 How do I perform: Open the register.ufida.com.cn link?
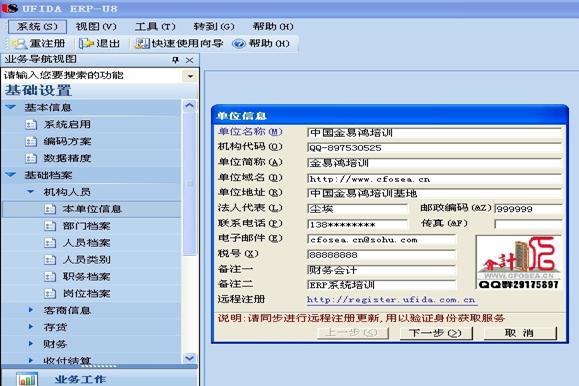click(391, 300)
